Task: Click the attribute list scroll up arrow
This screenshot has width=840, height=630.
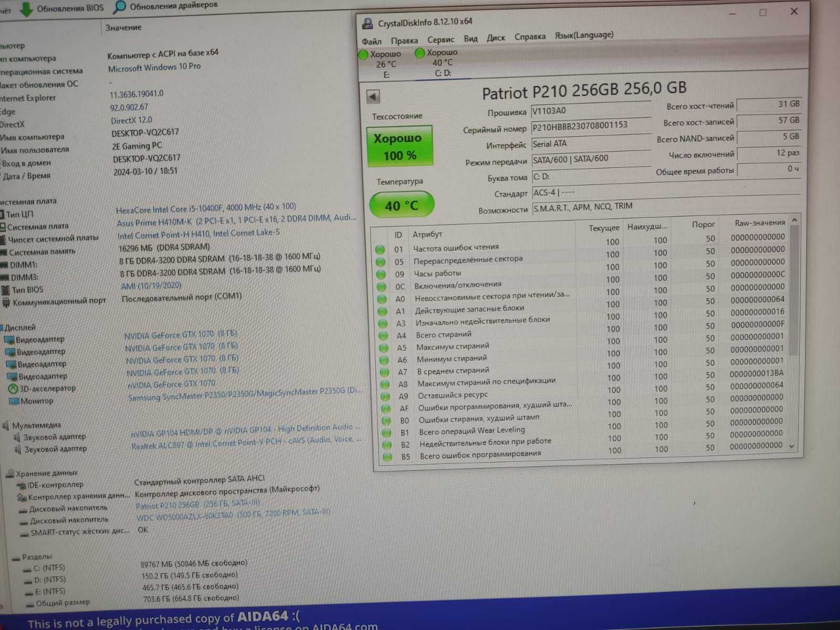Action: [794, 220]
